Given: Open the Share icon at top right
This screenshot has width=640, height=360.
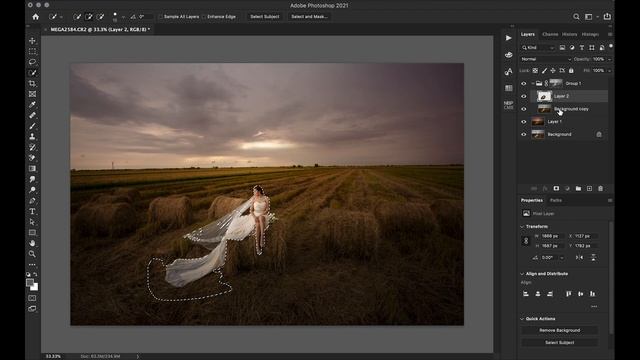Looking at the screenshot, I should [607, 16].
